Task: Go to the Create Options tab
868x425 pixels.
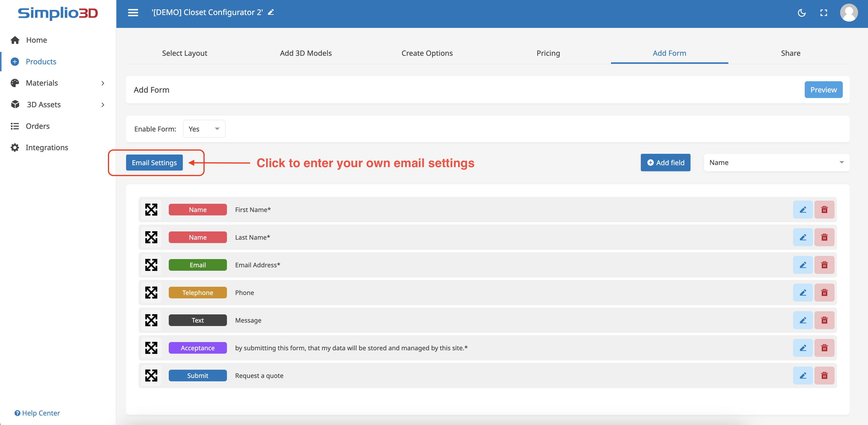Action: (x=427, y=53)
